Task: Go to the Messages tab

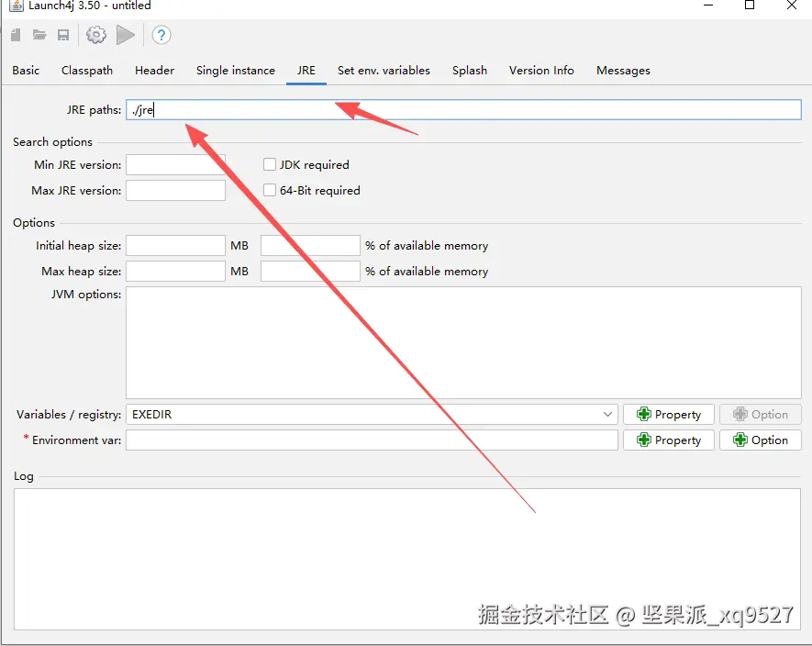Action: point(624,71)
